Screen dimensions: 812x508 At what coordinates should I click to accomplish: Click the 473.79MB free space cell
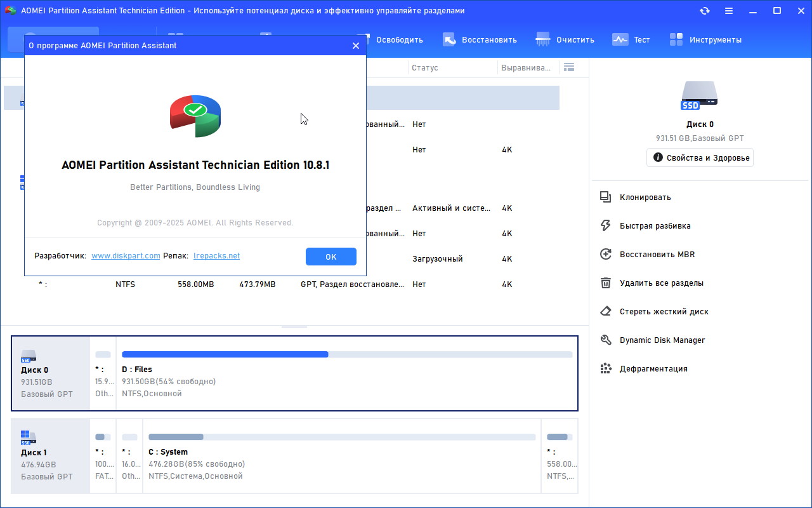258,284
